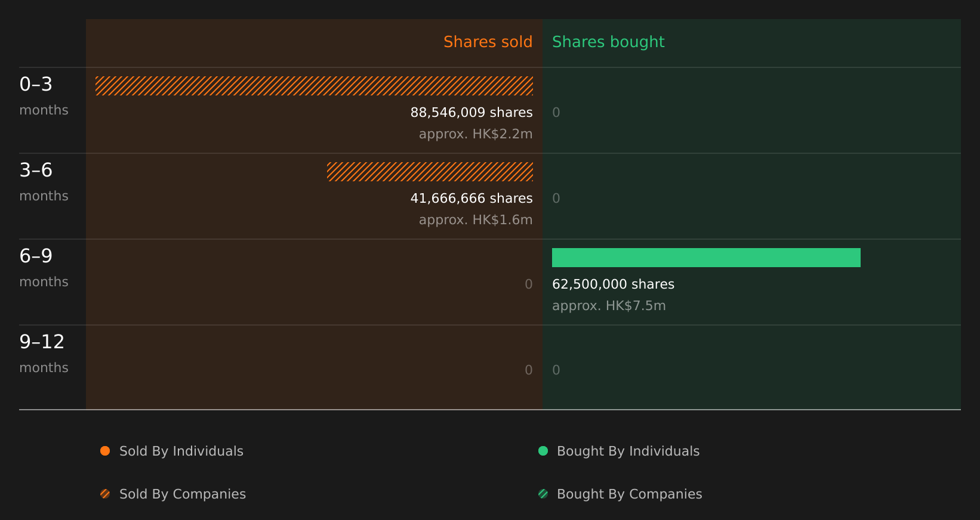Image resolution: width=980 pixels, height=520 pixels.
Task: Select the 6–9 months green bought bar
Action: [x=706, y=258]
